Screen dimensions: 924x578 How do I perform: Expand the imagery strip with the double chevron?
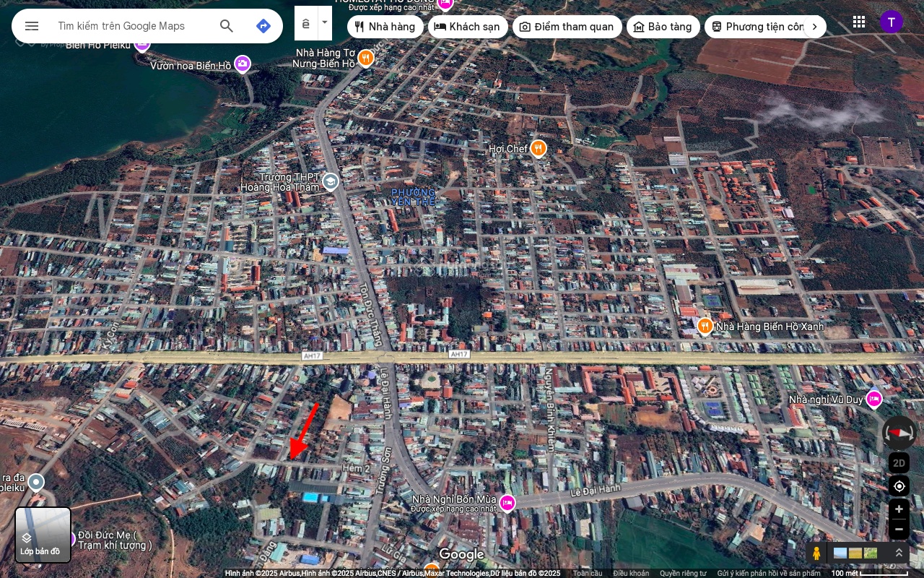pyautogui.click(x=899, y=553)
